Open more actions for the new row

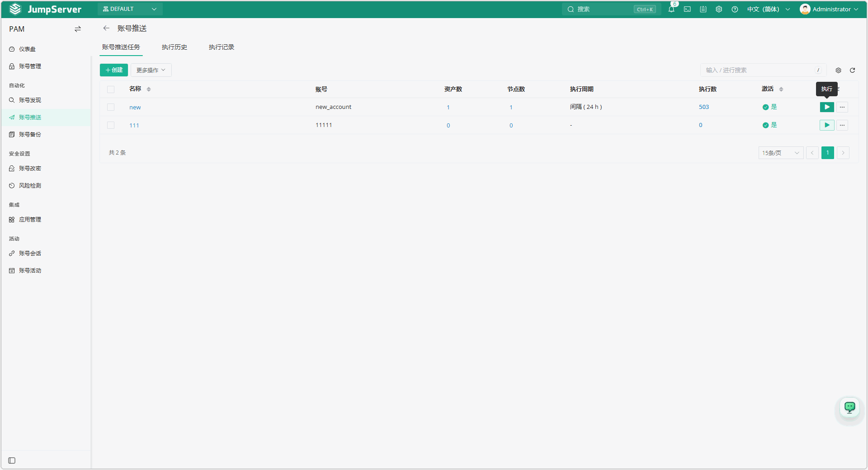842,107
